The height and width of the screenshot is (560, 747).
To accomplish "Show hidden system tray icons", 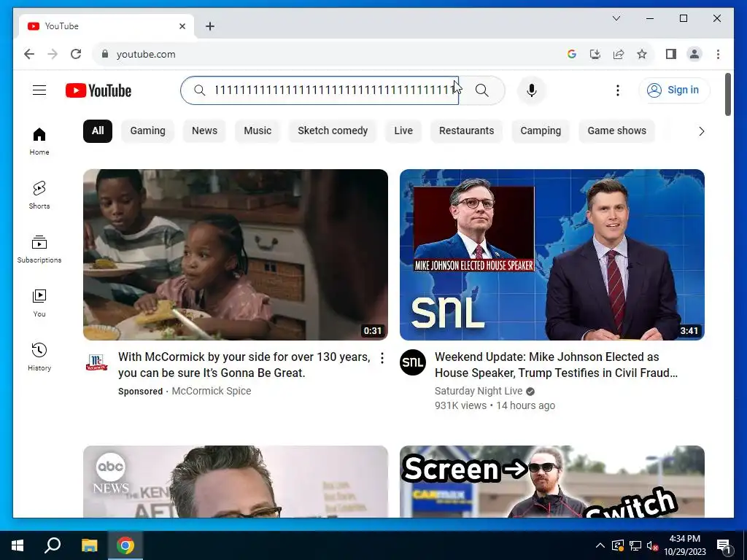I will (600, 545).
